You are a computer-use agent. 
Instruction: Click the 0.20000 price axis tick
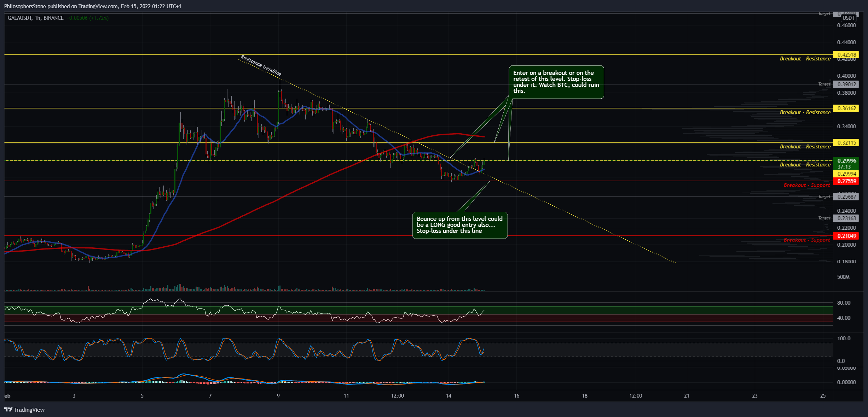(846, 245)
